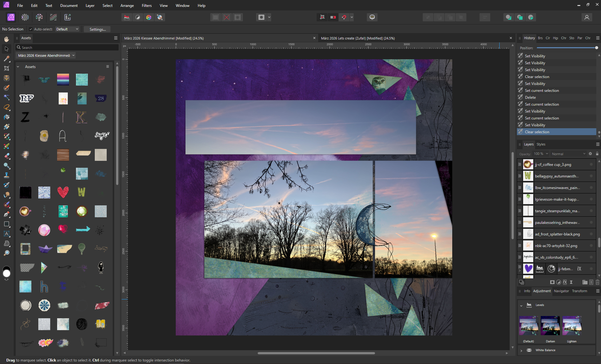Click the delete layer trash icon
The image size is (601, 364).
pos(597,282)
